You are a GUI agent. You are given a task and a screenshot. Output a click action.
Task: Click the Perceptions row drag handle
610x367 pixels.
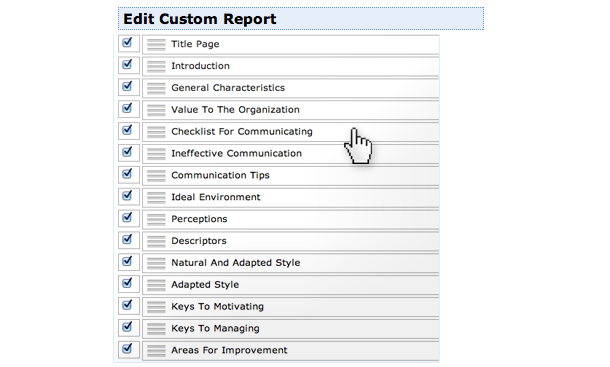pos(156,219)
